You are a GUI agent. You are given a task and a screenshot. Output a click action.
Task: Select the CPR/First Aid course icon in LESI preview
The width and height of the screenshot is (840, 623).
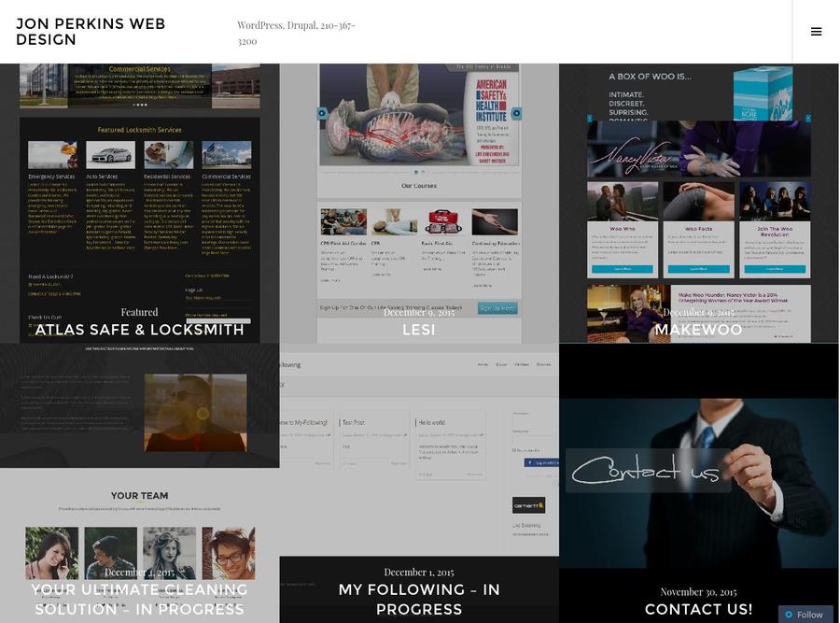[344, 222]
